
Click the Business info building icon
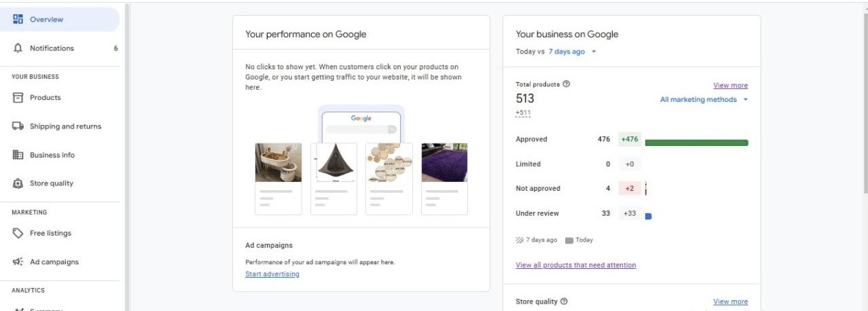(x=18, y=155)
